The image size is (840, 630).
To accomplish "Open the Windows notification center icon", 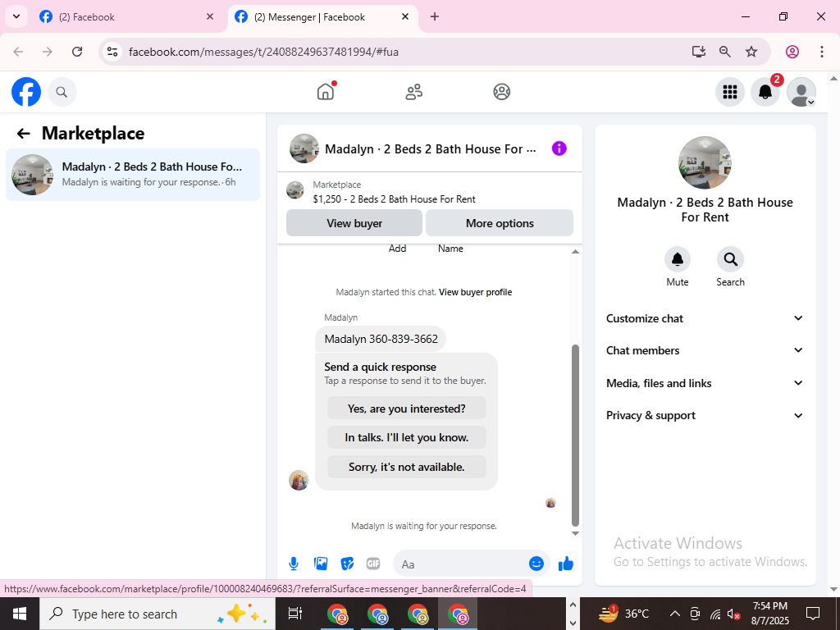I will [813, 614].
